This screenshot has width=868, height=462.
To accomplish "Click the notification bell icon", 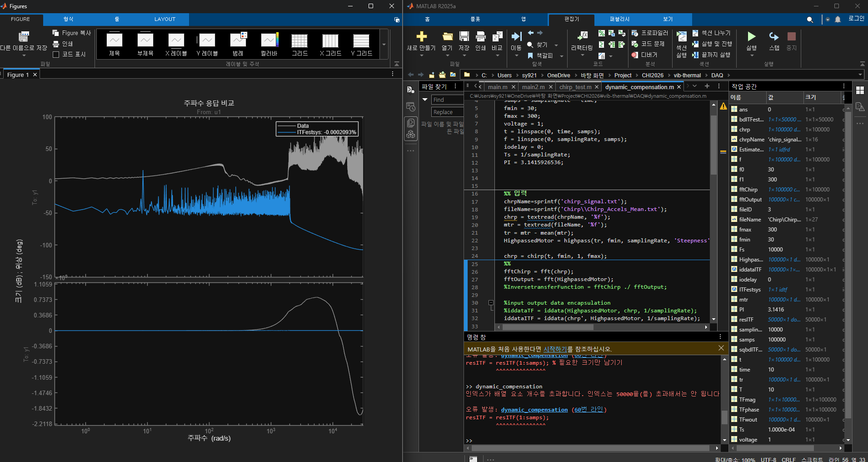I will [838, 20].
